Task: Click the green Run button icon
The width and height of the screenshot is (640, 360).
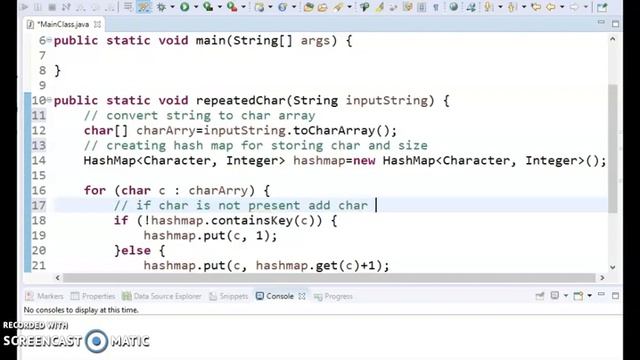Action: point(185,7)
